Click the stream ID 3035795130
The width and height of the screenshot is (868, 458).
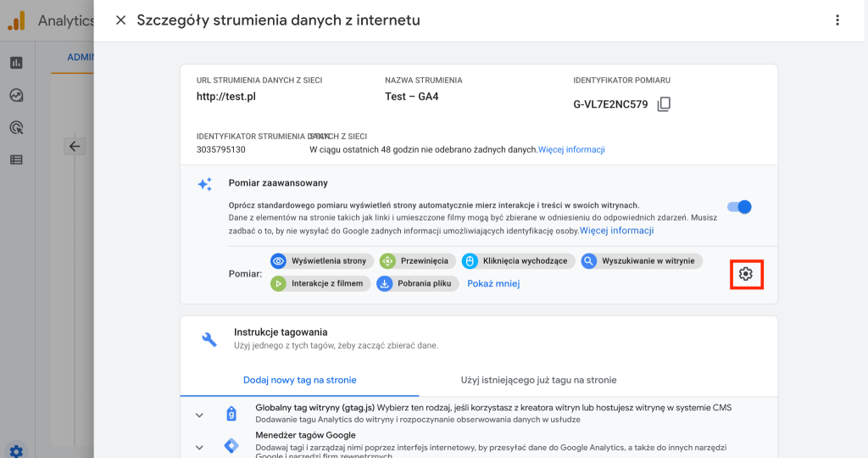(221, 149)
